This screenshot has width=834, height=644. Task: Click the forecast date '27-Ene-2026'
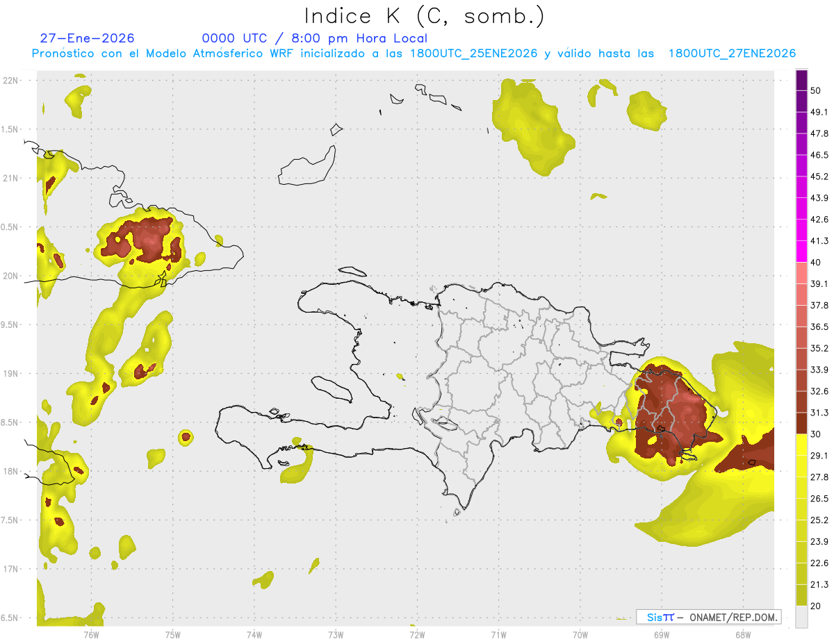(88, 38)
